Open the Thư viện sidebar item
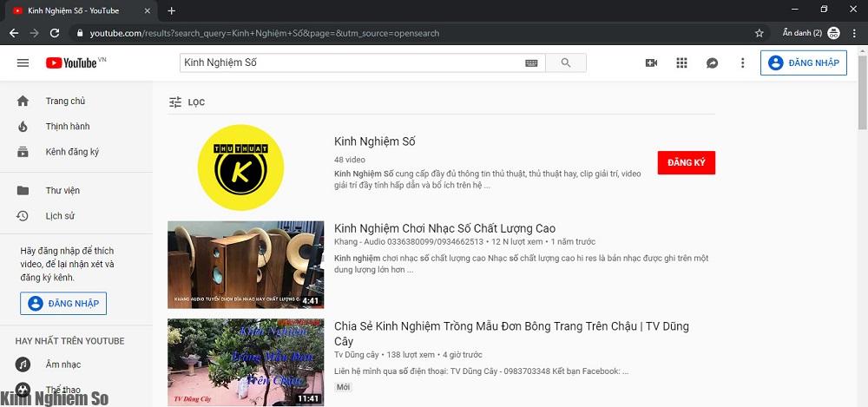This screenshot has width=868, height=407. [x=76, y=191]
